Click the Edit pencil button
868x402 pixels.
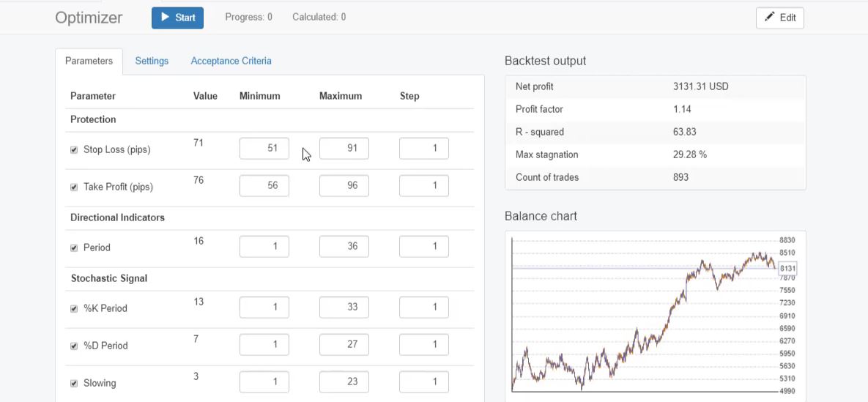point(779,18)
